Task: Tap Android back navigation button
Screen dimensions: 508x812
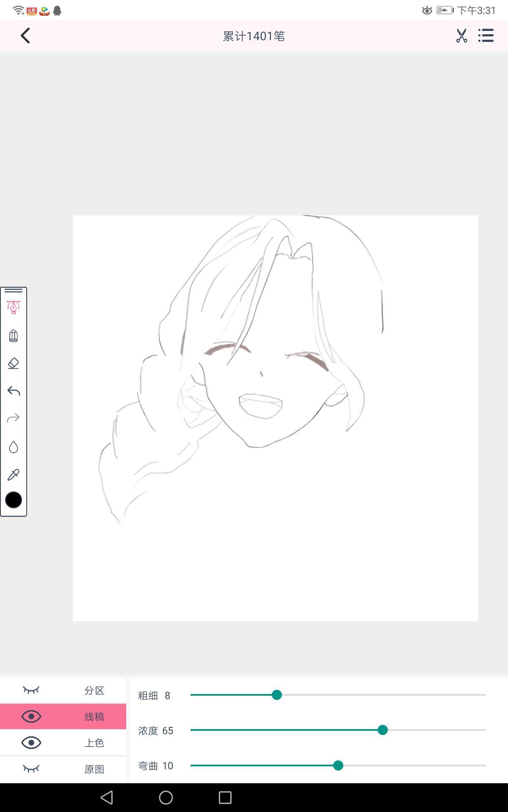Action: coord(107,798)
